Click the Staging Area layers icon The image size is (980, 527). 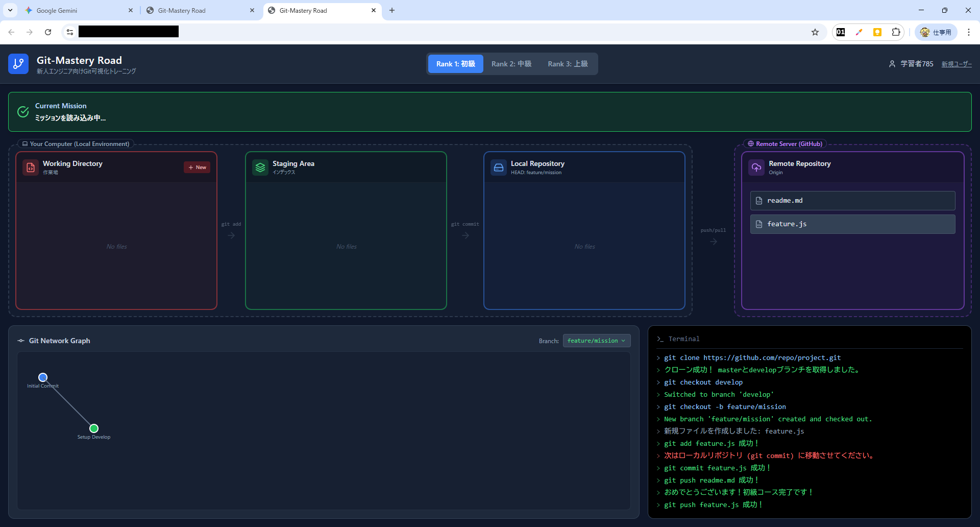click(x=260, y=167)
